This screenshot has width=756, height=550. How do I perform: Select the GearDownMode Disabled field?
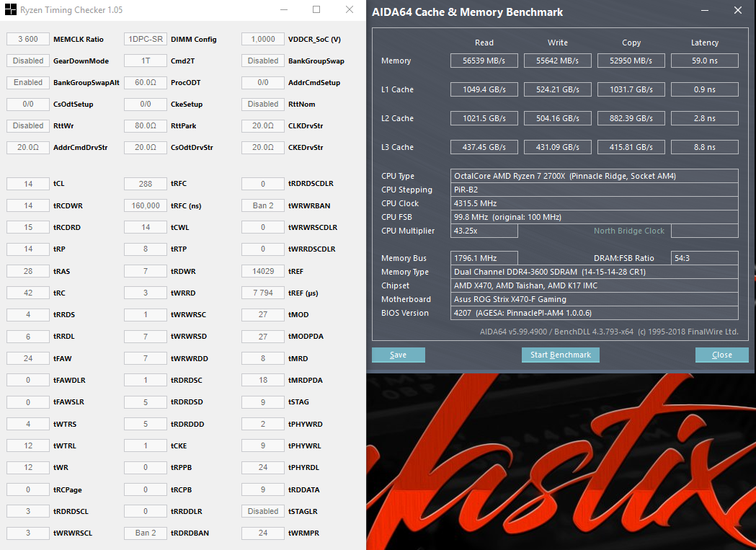point(28,61)
